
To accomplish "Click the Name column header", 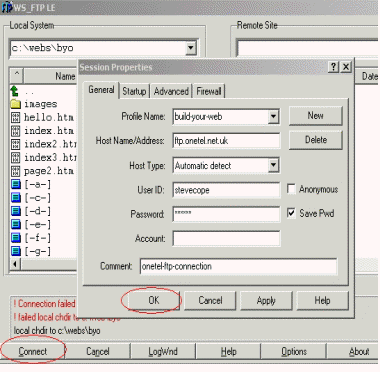I will click(51, 76).
